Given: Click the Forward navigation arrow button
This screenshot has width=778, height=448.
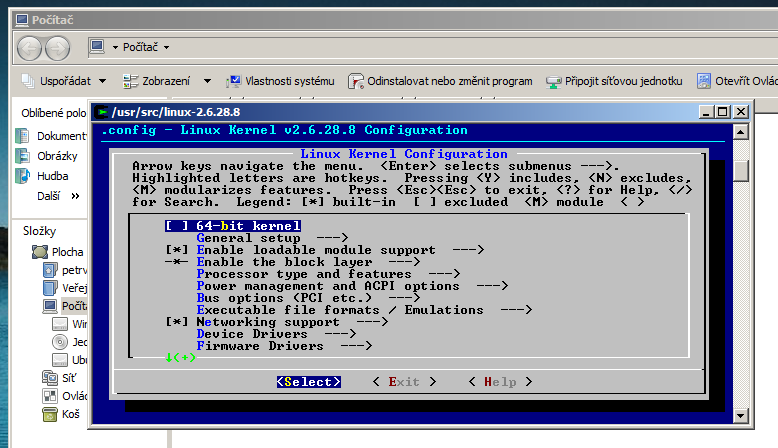Looking at the screenshot, I should 58,49.
